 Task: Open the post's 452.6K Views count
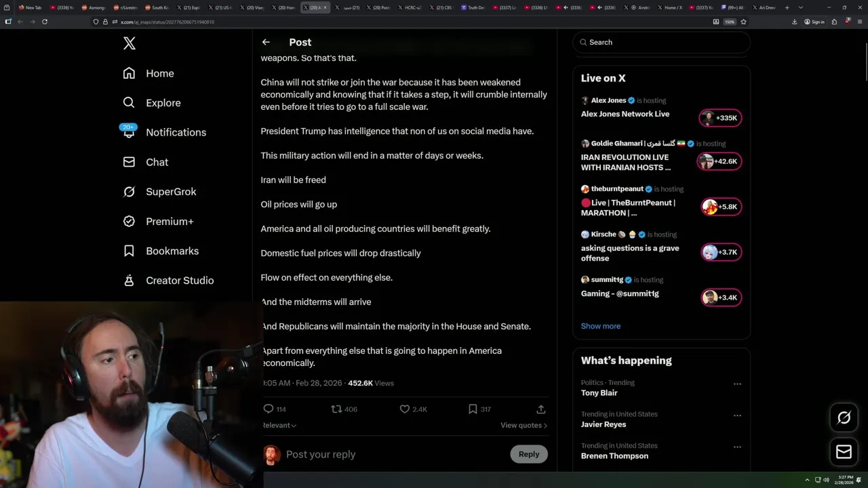[x=370, y=383]
